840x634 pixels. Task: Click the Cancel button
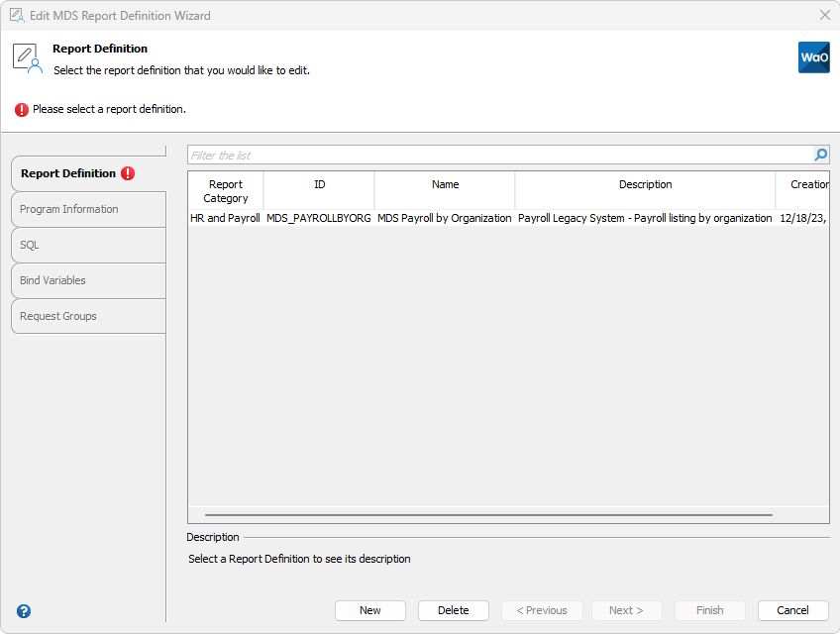792,610
